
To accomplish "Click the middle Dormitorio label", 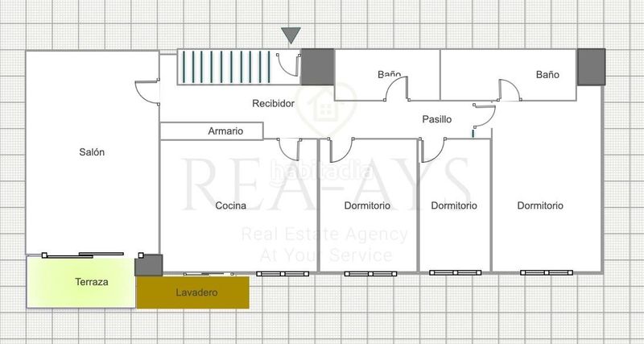I will coord(454,205).
